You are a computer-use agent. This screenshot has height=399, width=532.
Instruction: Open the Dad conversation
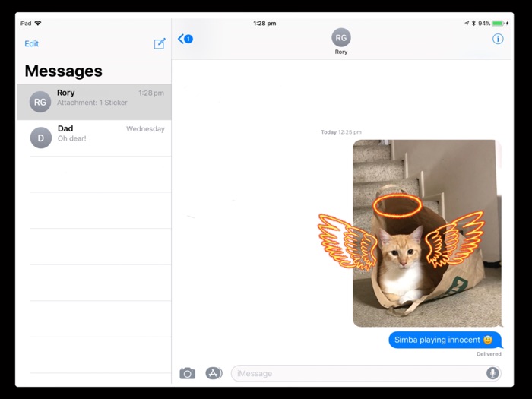(94, 138)
